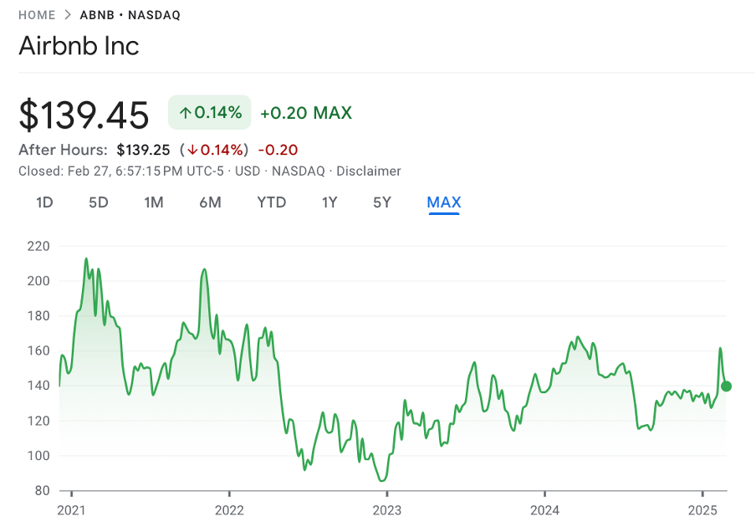Click the 2021 x-axis label
The image size is (756, 532).
(x=71, y=510)
